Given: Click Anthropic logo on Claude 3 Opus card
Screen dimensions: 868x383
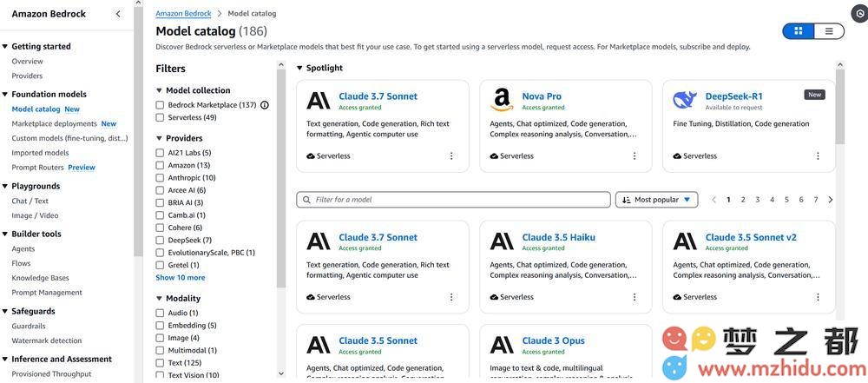Looking at the screenshot, I should click(502, 345).
